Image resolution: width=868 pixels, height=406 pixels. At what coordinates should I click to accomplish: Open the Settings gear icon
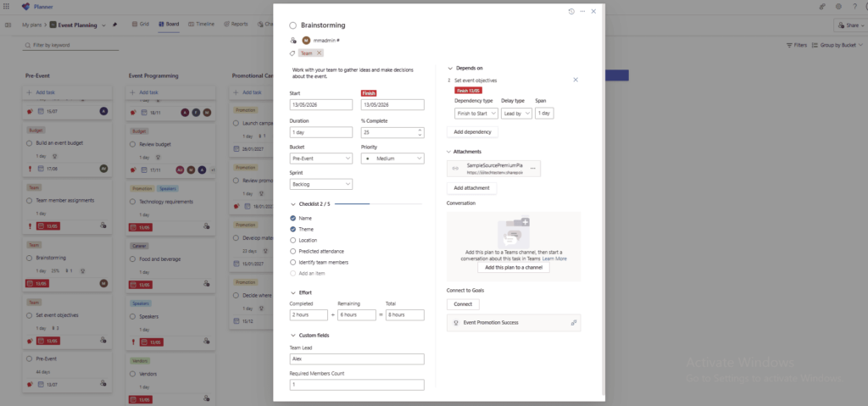(838, 7)
